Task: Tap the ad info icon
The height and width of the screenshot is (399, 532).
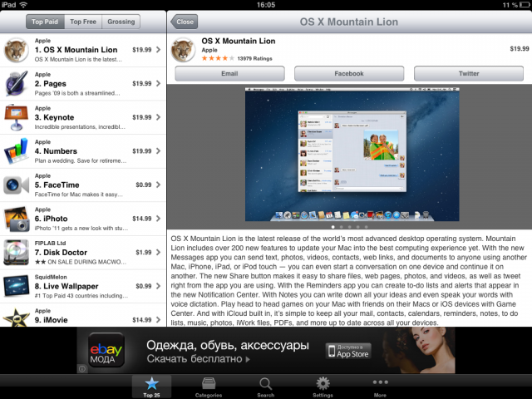Action: [82, 368]
